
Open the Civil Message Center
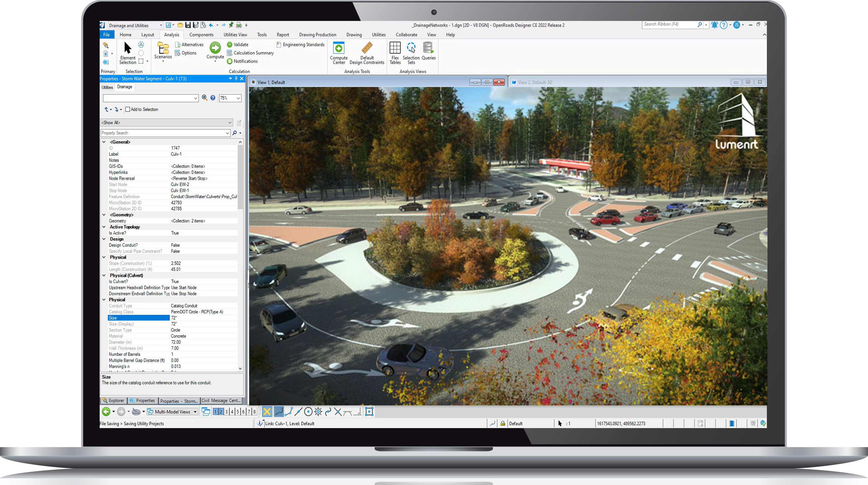222,401
